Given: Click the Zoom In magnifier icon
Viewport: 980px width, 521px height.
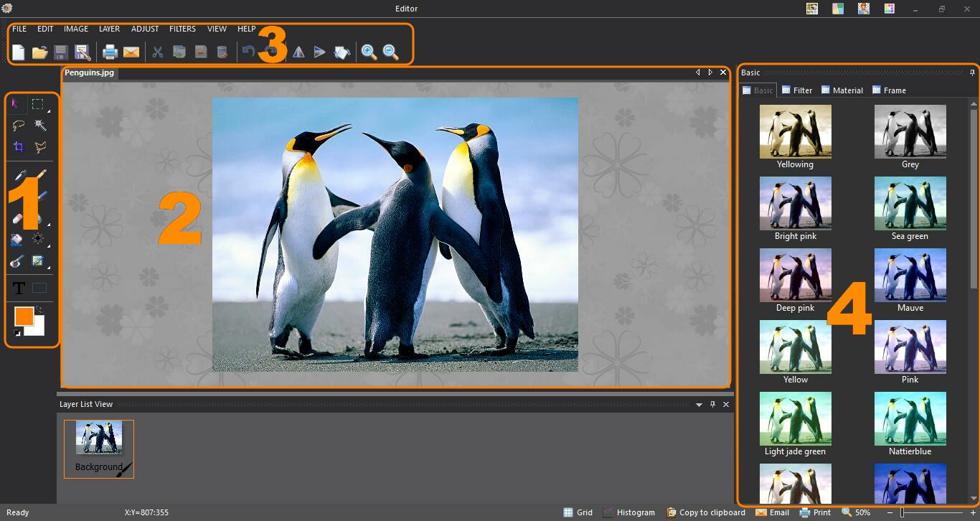Looking at the screenshot, I should coord(369,52).
